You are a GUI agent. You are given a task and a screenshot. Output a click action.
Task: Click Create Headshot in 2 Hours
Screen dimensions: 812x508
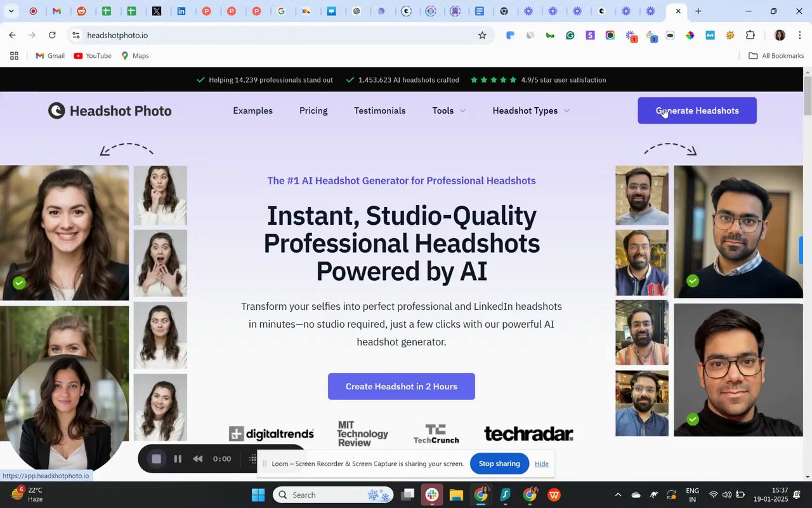(402, 386)
